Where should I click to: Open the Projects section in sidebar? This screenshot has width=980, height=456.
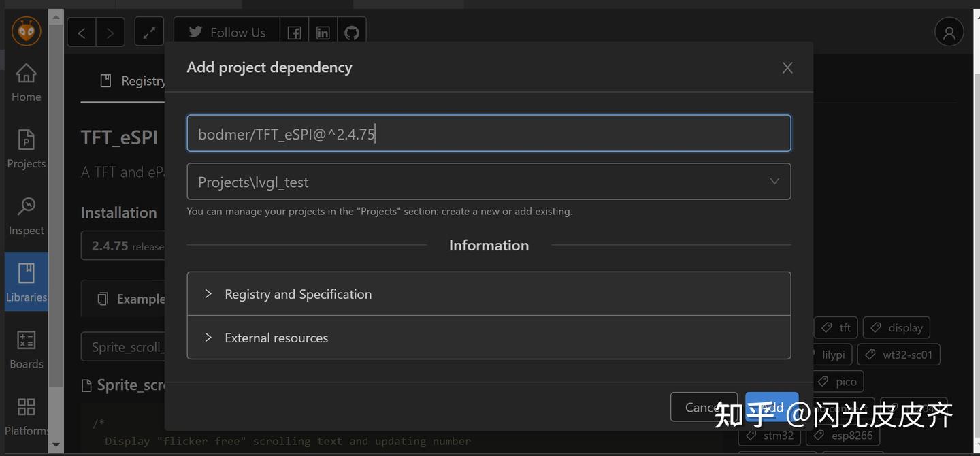point(26,148)
